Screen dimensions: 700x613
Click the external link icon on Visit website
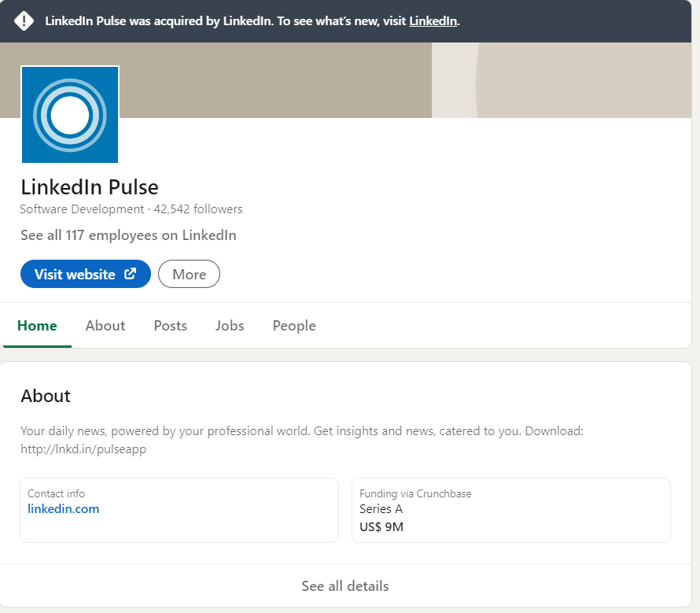[130, 273]
